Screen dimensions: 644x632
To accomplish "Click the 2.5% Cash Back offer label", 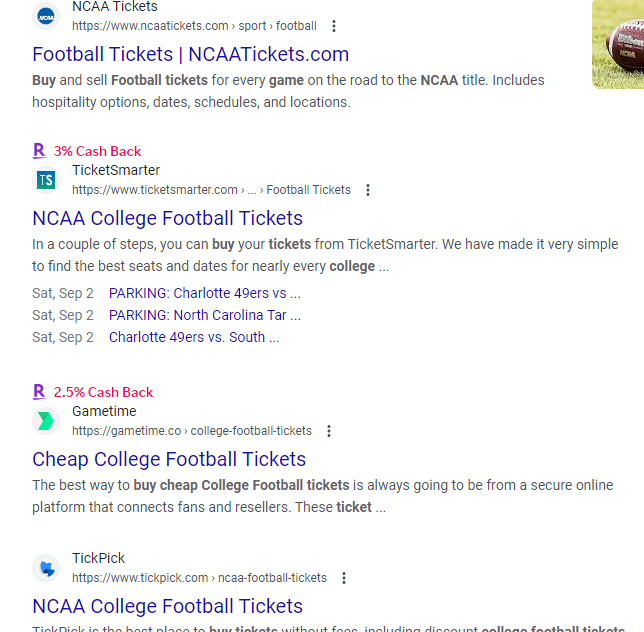I will [103, 392].
